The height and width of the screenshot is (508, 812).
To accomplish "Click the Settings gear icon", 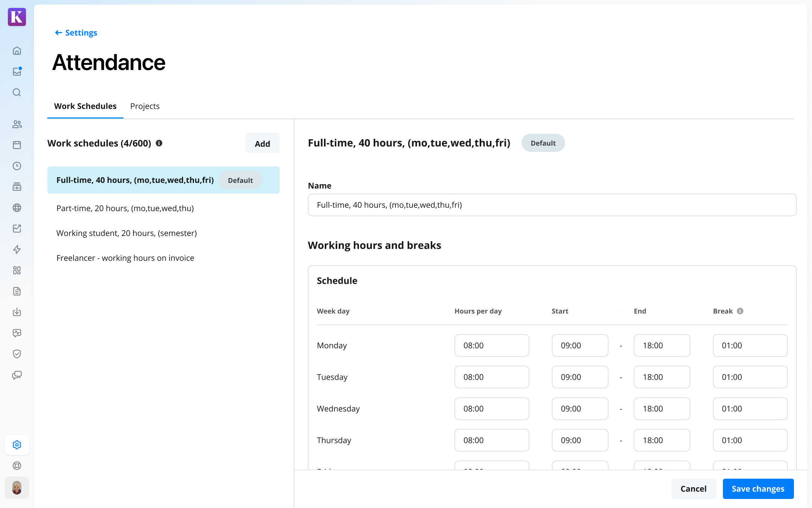I will tap(17, 445).
